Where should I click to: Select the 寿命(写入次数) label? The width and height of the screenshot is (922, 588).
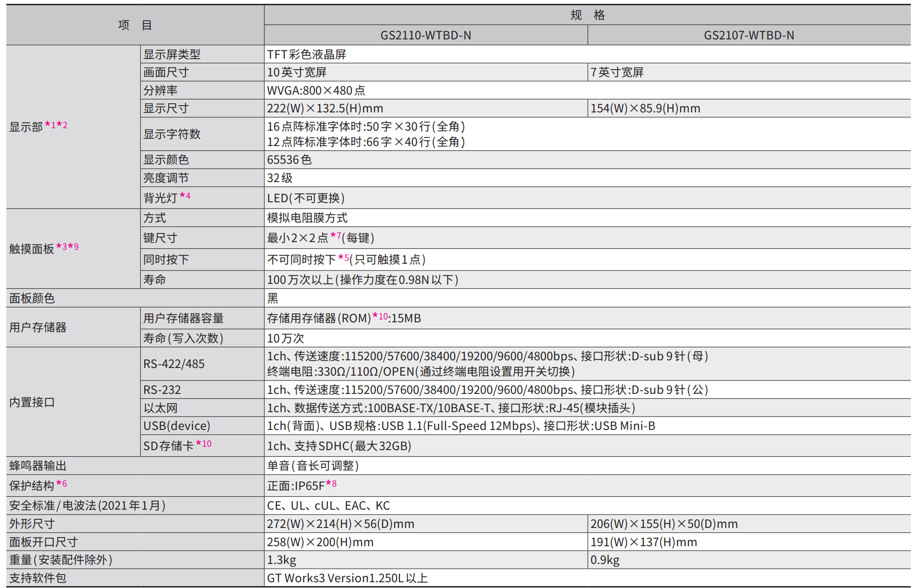(x=183, y=338)
